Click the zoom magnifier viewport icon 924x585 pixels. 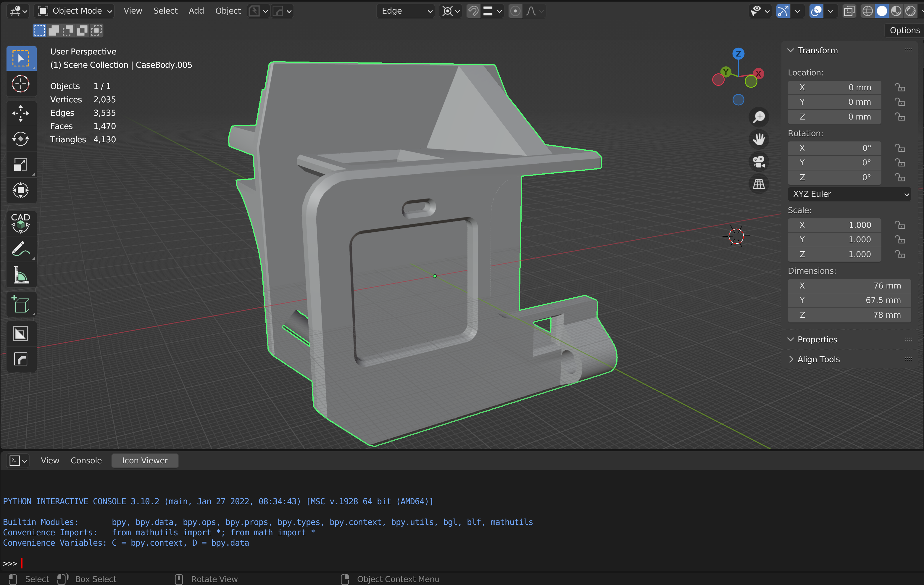click(x=759, y=117)
